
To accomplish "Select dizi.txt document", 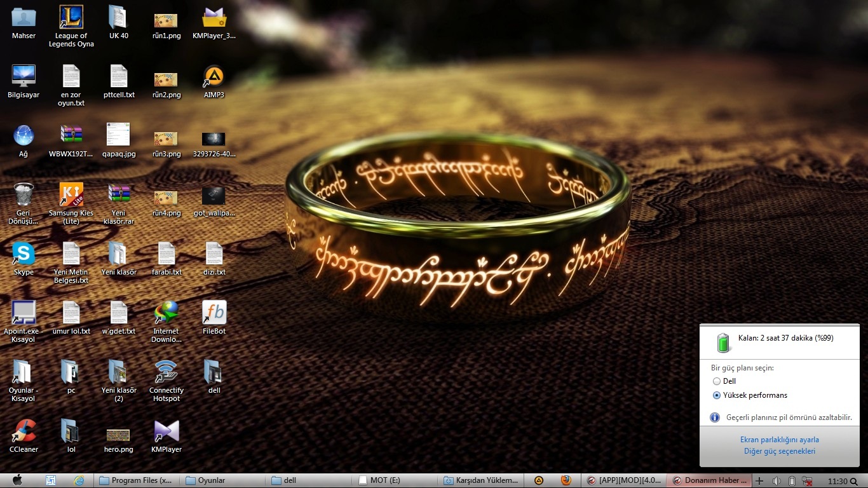I will coord(214,259).
